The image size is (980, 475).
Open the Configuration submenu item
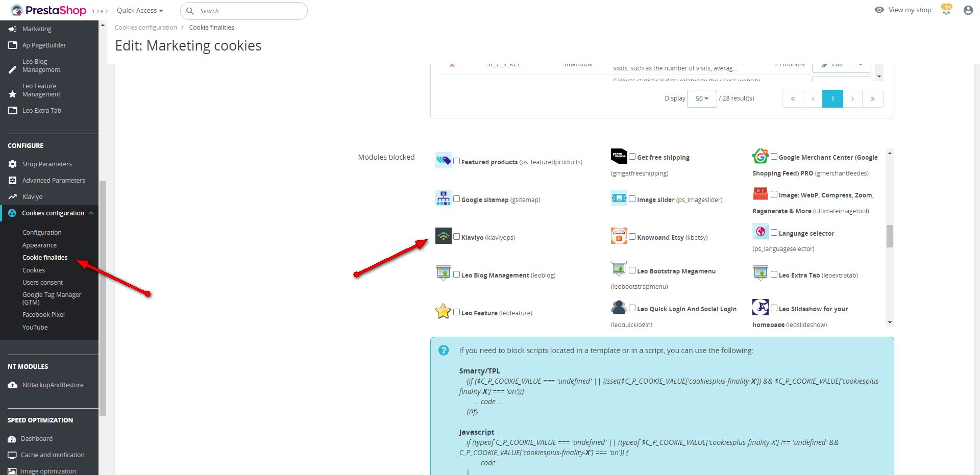pos(42,233)
